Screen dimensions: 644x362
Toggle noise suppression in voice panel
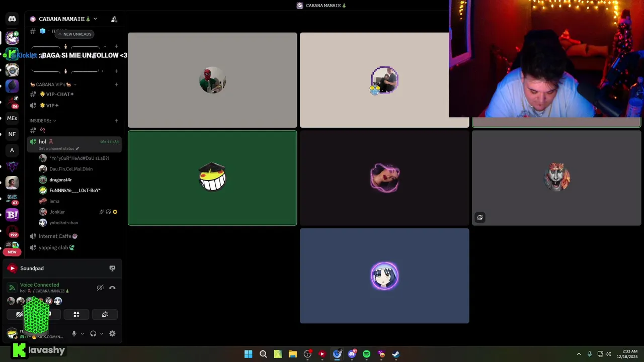click(x=100, y=288)
